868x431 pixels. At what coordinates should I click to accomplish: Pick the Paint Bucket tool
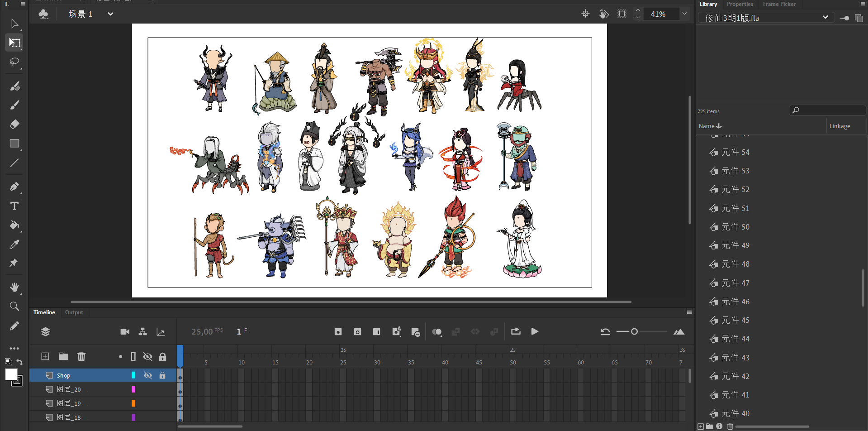click(14, 225)
